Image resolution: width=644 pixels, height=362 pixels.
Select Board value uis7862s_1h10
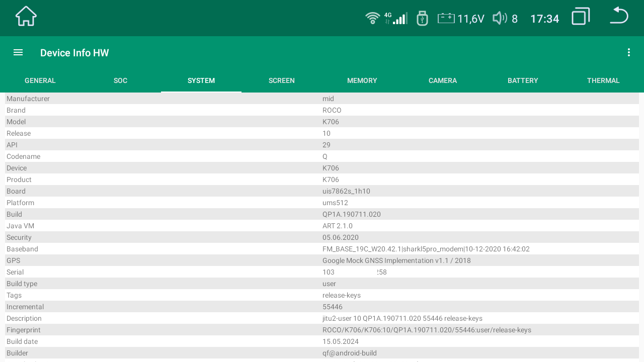click(x=346, y=191)
